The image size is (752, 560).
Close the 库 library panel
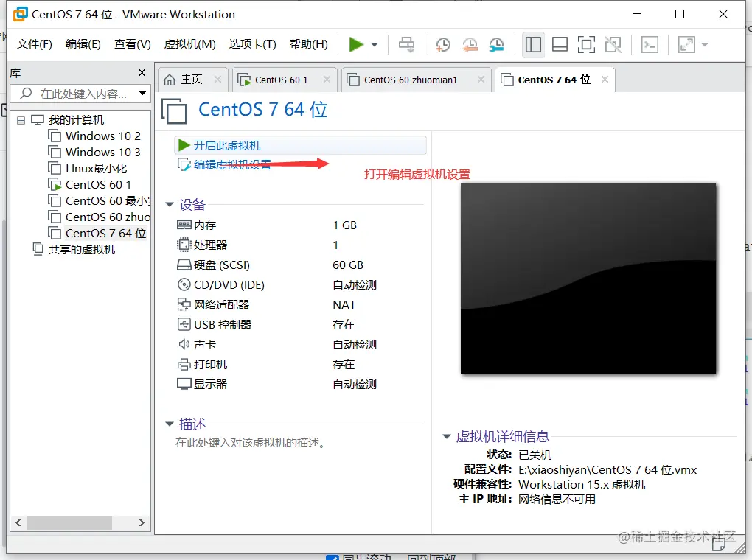tap(142, 72)
